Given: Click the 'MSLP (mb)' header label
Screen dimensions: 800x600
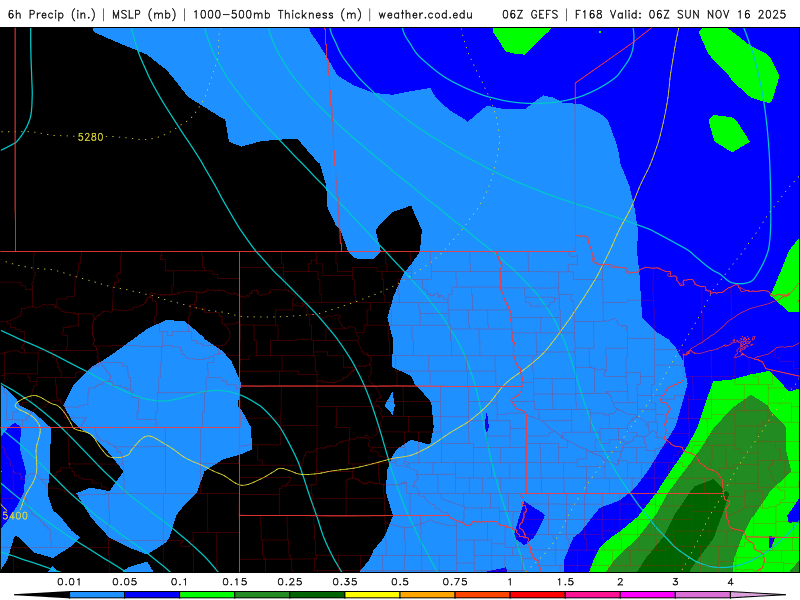Looking at the screenshot, I should [x=144, y=15].
